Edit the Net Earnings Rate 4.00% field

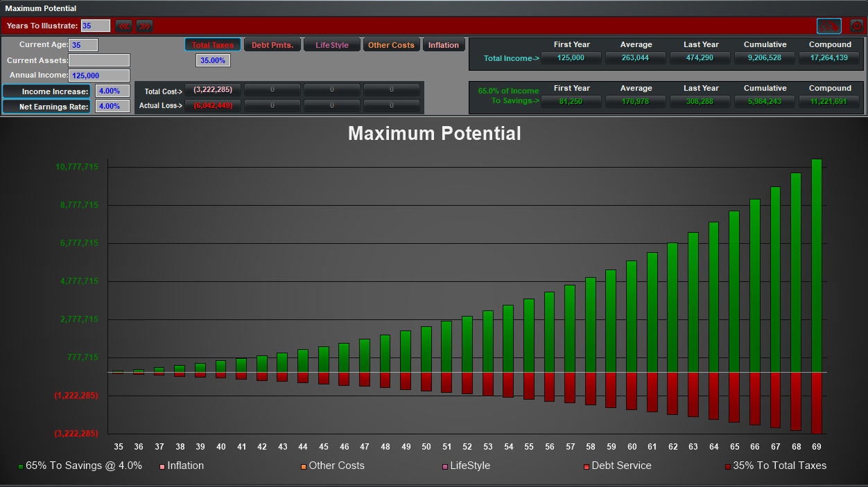[x=112, y=106]
